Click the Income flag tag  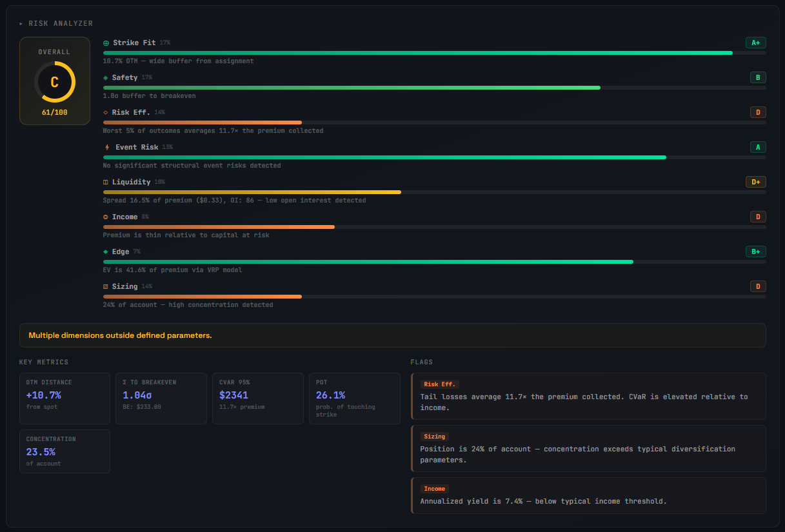pyautogui.click(x=435, y=489)
